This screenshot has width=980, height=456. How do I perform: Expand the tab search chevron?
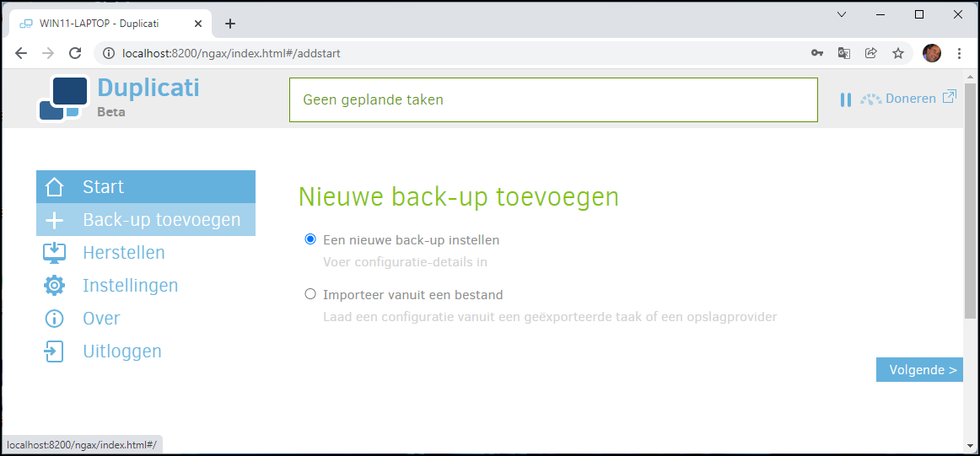(x=842, y=14)
